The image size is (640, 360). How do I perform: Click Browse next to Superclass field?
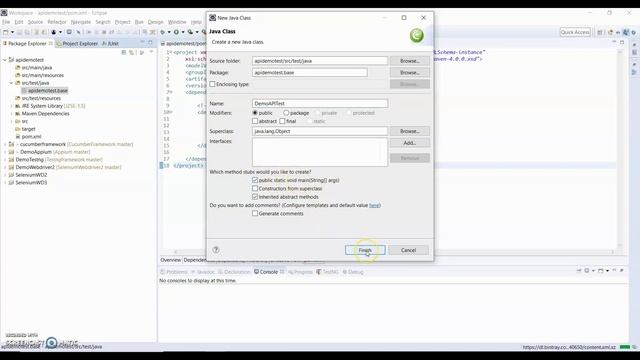[x=410, y=131]
